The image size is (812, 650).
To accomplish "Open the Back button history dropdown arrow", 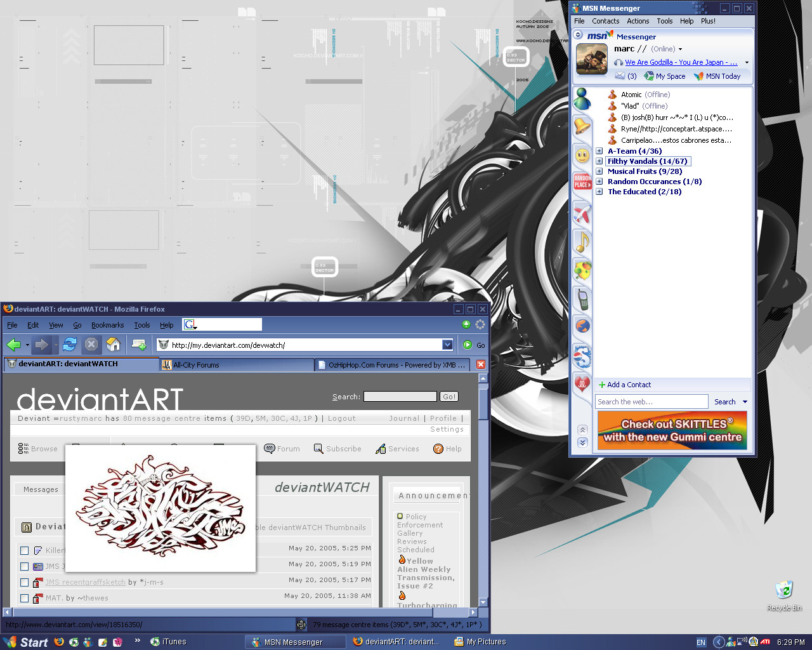I will tap(27, 345).
